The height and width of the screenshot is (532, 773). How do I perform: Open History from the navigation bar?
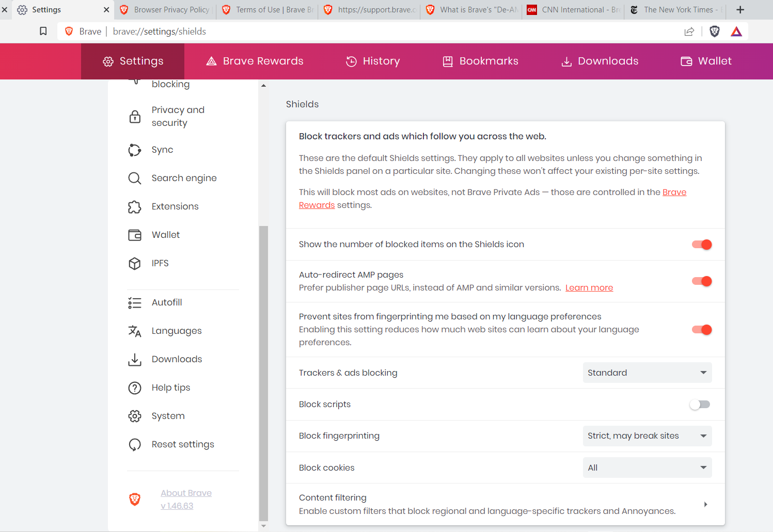373,61
